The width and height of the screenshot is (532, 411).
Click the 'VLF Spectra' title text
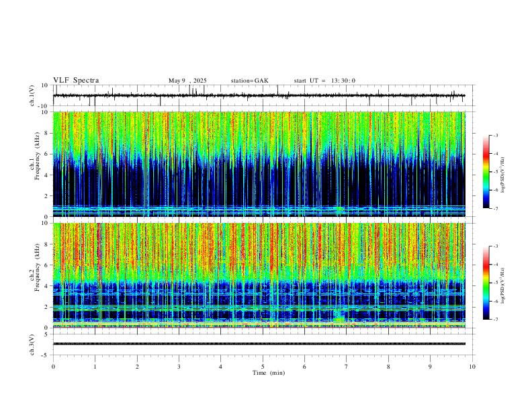tap(76, 81)
